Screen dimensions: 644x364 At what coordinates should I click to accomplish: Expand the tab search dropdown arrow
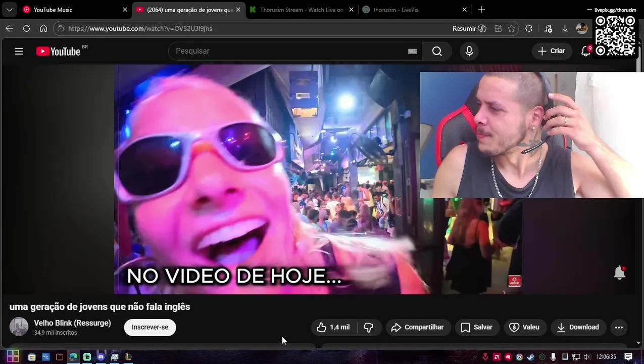(9, 10)
